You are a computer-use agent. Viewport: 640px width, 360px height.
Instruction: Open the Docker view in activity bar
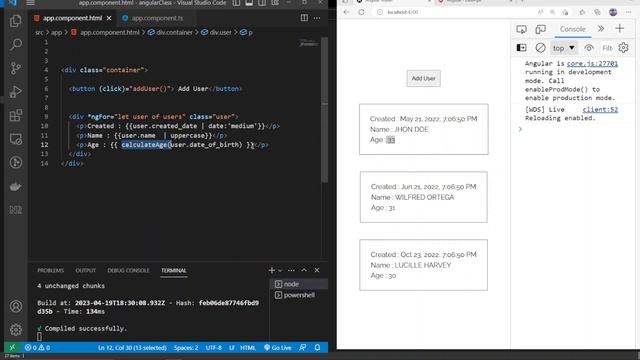[x=16, y=186]
